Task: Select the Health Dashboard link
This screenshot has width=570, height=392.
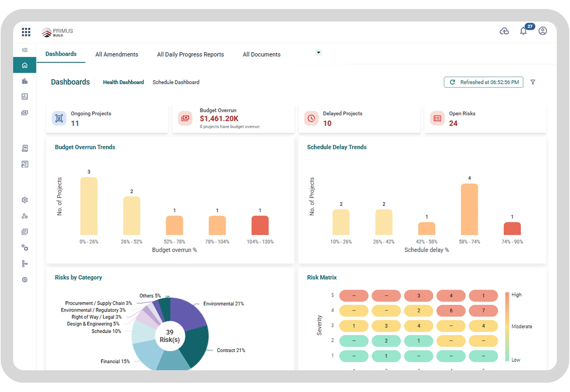Action: 123,82
